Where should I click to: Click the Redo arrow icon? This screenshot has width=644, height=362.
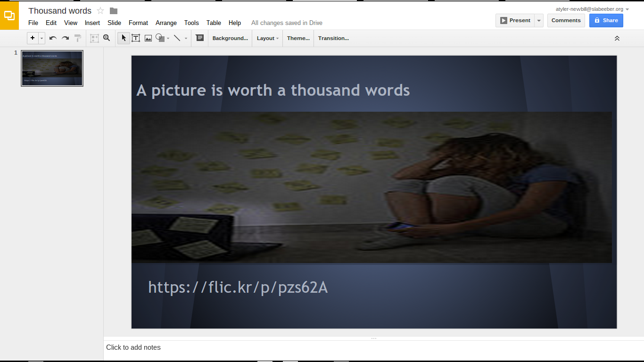(x=66, y=38)
